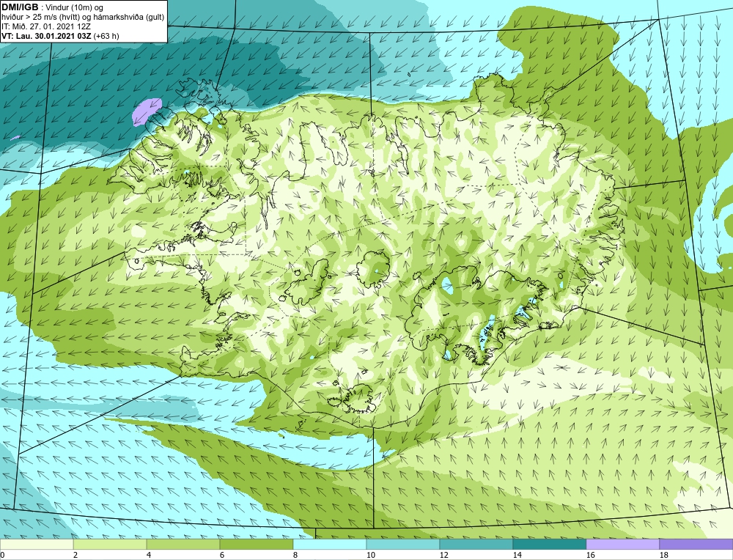The width and height of the screenshot is (733, 560).
Task: Click the 14–16 m/s dark teal legend swatch
Action: (x=549, y=545)
